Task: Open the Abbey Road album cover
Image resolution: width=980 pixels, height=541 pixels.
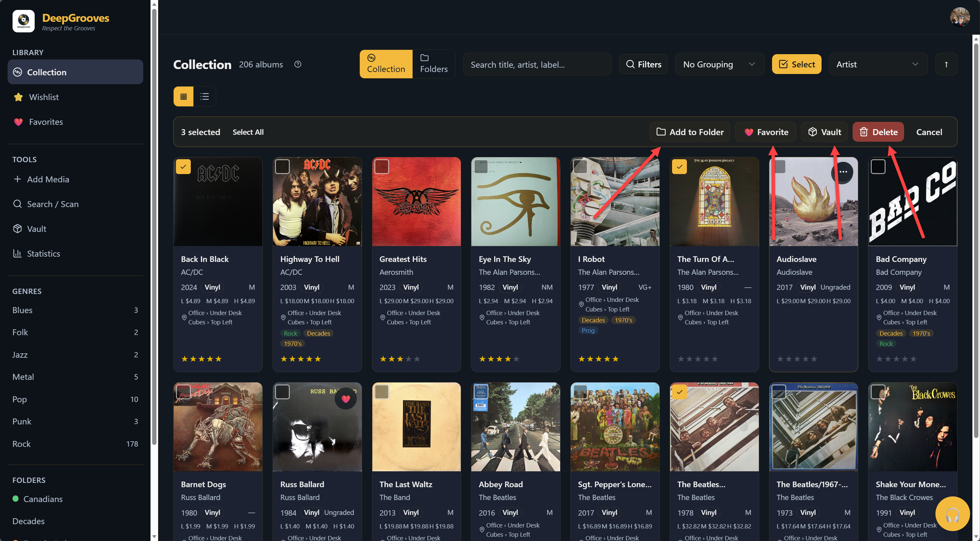Action: click(x=516, y=427)
